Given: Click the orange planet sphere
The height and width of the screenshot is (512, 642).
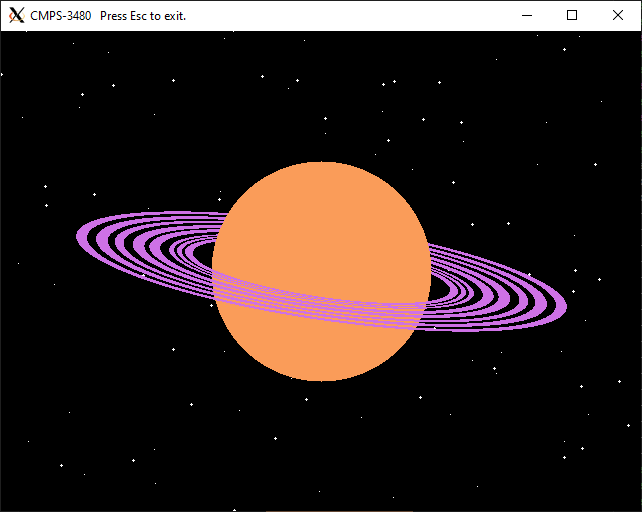Looking at the screenshot, I should (321, 271).
